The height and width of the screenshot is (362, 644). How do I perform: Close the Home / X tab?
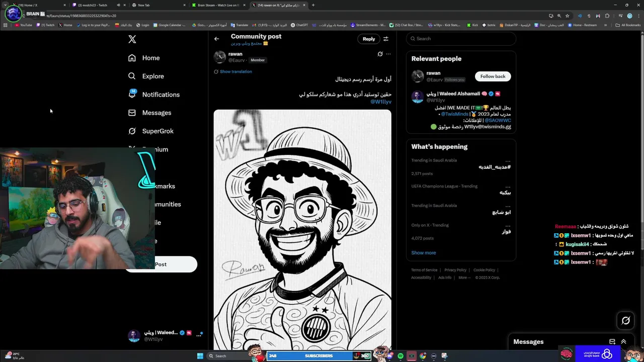tap(64, 5)
